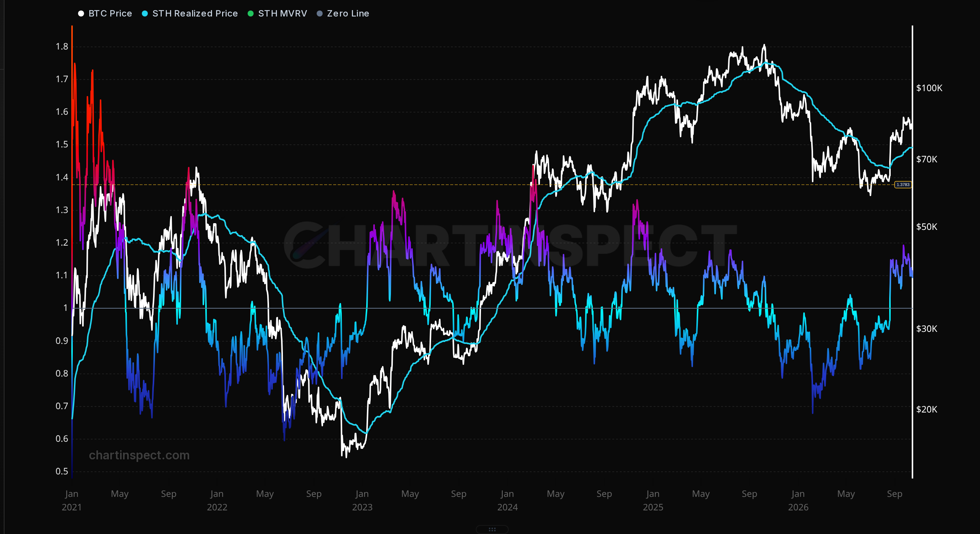Toggle the STH MVRV legend series
980x534 pixels.
(277, 14)
